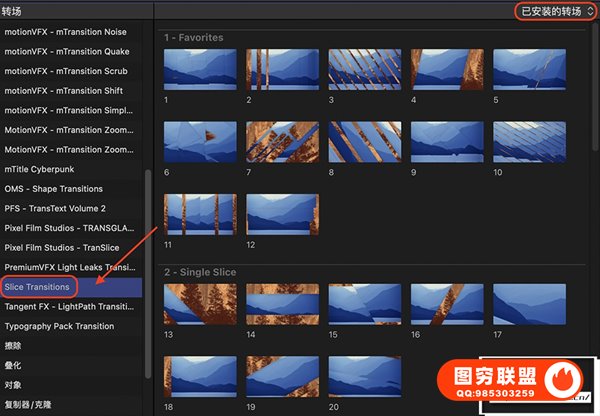Viewport: 600px width, 416px height.
Task: Select Single Slice thumbnail number 13
Action: coord(200,304)
